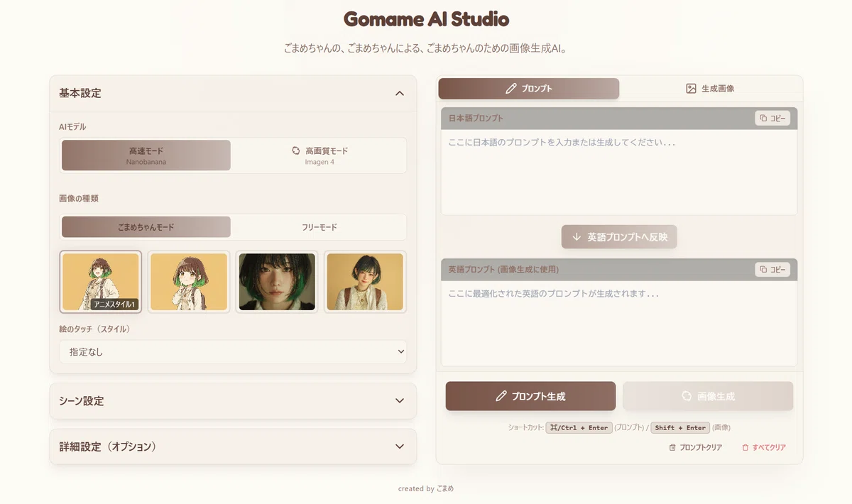
Task: Click the プロンプト生成 button
Action: [x=530, y=396]
